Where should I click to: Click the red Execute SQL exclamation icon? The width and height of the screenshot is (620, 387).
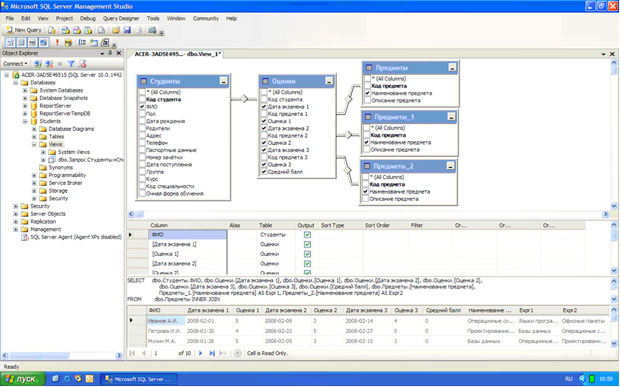point(57,42)
